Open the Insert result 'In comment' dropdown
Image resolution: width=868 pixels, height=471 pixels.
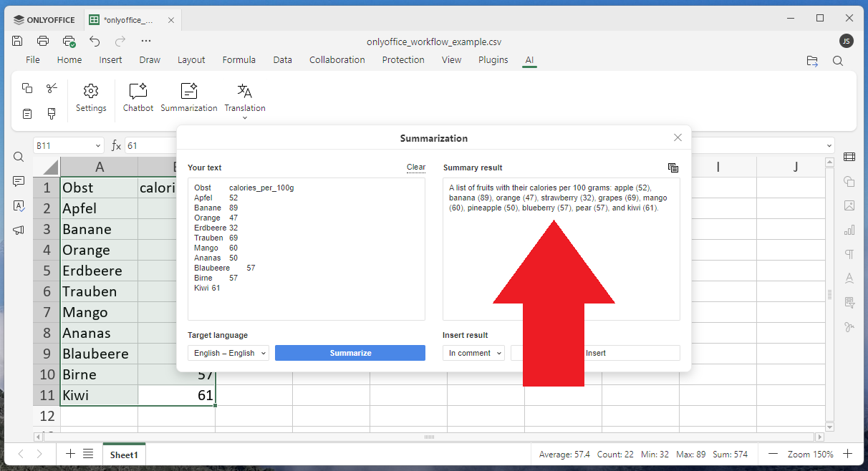pyautogui.click(x=473, y=353)
